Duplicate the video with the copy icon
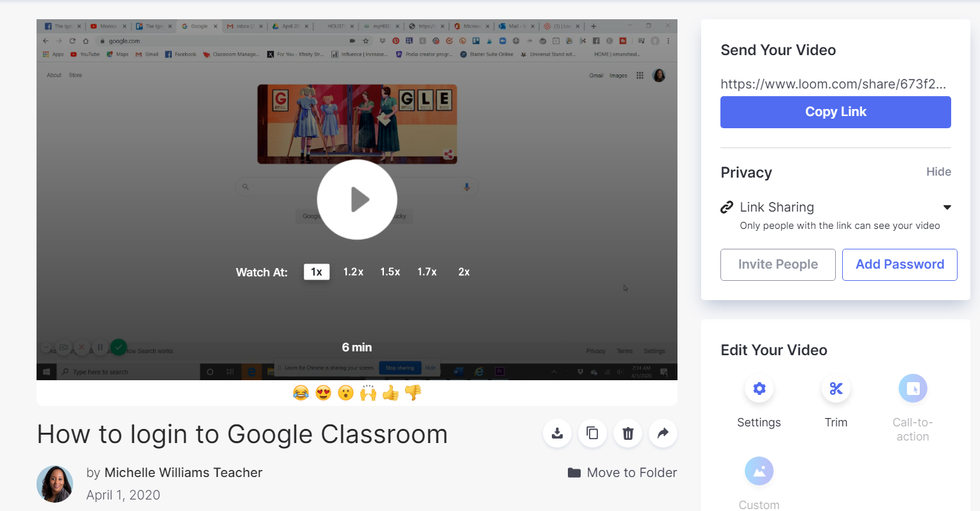This screenshot has width=980, height=511. 592,433
